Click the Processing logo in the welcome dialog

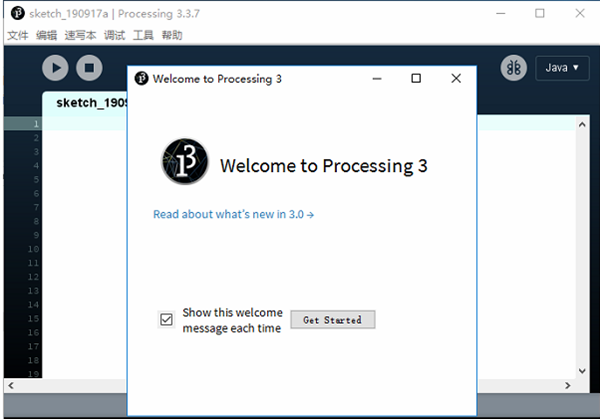(185, 163)
